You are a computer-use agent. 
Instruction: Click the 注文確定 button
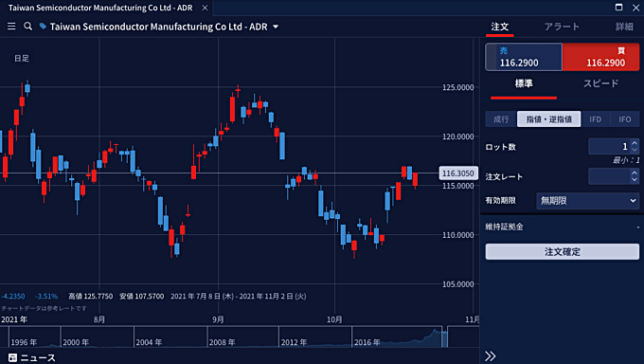tap(563, 252)
